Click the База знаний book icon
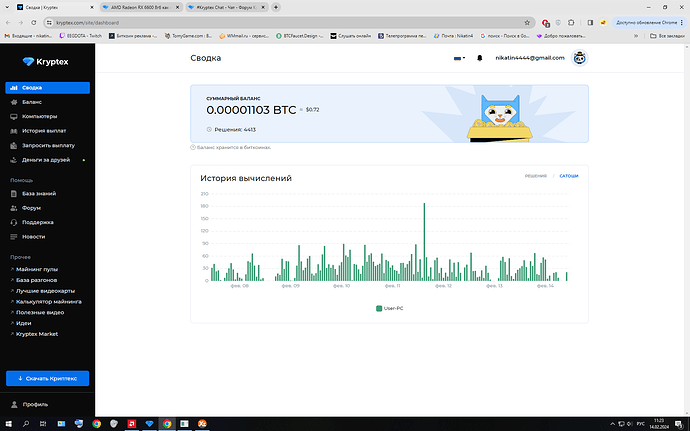The height and width of the screenshot is (431, 690). (14, 194)
